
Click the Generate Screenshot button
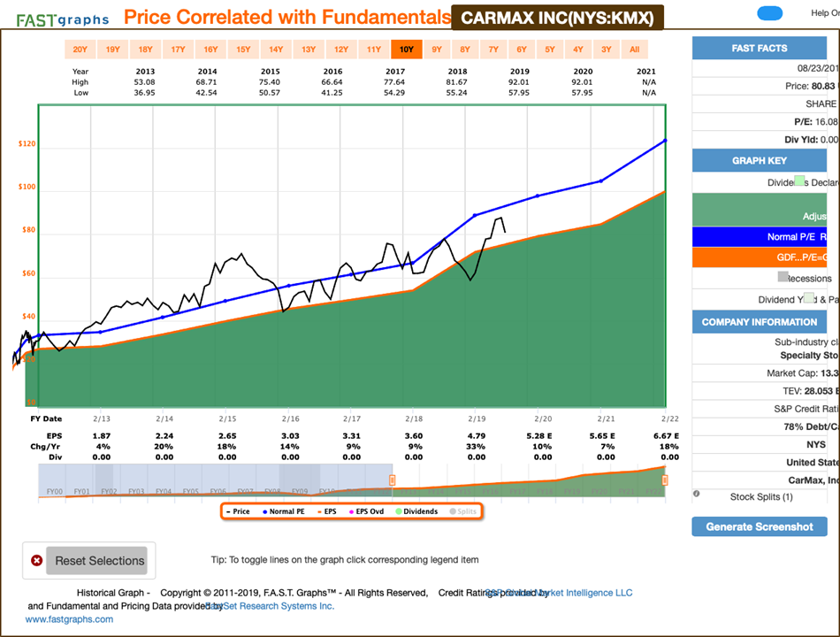click(x=760, y=526)
